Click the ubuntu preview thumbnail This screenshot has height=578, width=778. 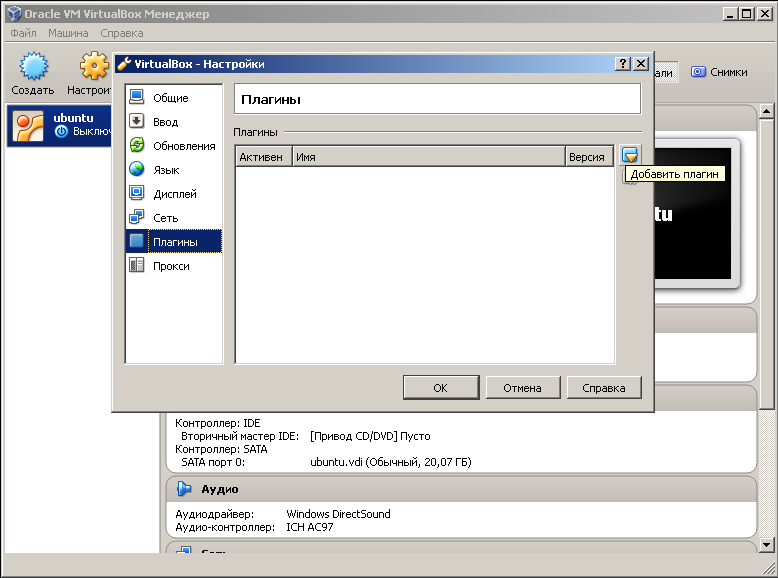pyautogui.click(x=692, y=213)
